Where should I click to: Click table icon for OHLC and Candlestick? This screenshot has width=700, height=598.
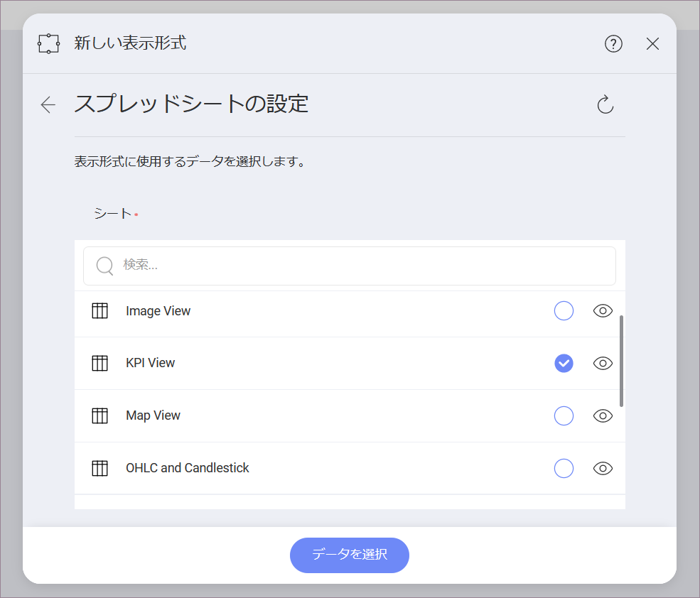click(100, 469)
